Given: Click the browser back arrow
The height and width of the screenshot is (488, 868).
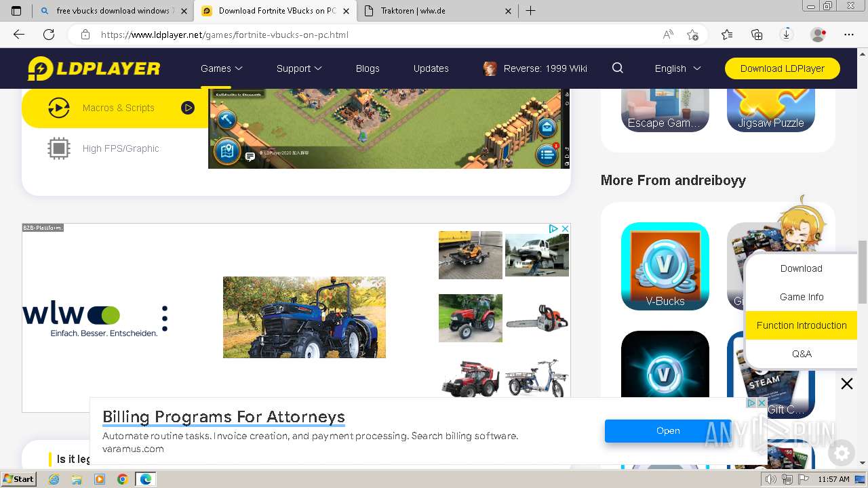Looking at the screenshot, I should tap(19, 35).
